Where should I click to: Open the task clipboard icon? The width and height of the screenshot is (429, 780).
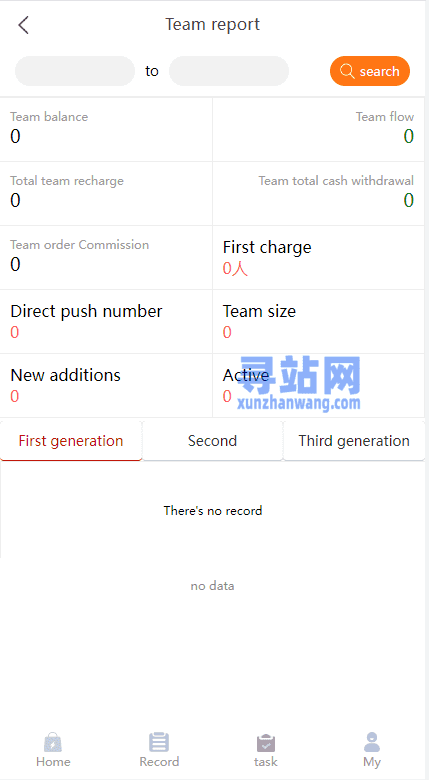(x=266, y=743)
